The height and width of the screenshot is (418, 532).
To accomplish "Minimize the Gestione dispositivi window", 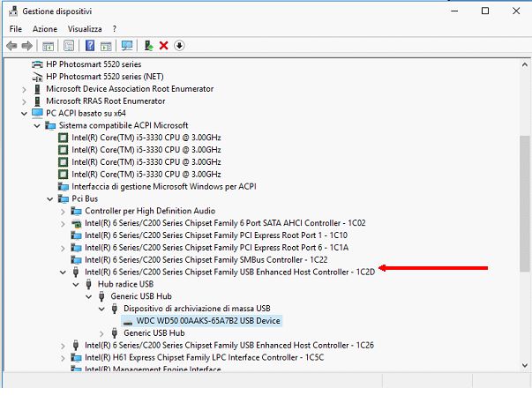I will (x=454, y=11).
